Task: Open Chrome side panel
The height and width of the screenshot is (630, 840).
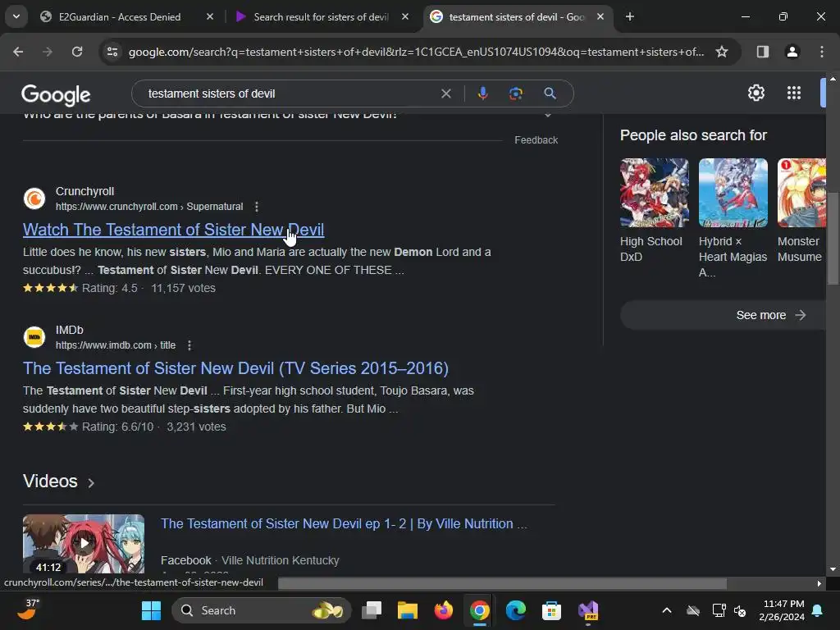Action: [763, 52]
